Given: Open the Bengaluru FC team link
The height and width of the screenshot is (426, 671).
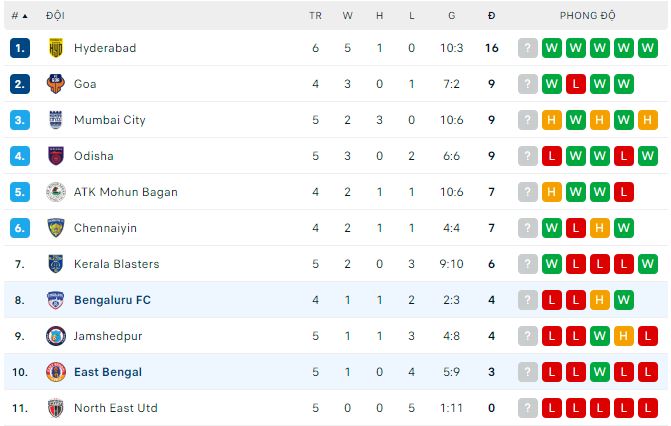Looking at the screenshot, I should click(x=112, y=300).
